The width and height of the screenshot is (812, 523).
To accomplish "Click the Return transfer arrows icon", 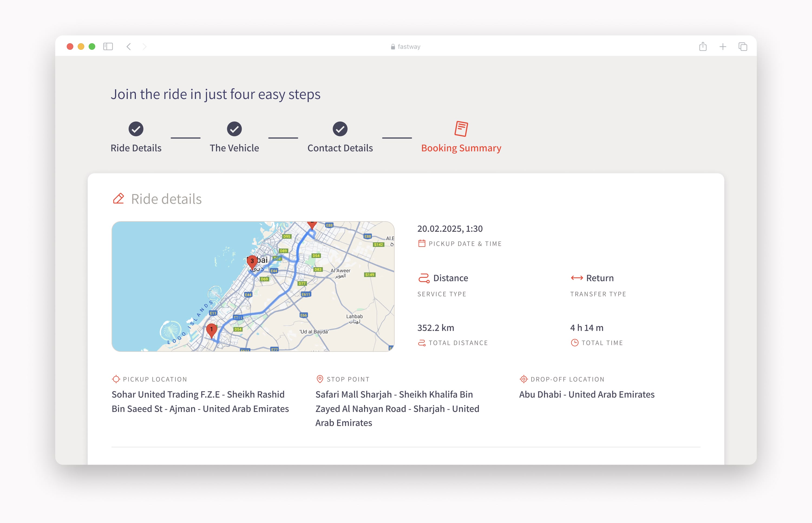I will click(577, 278).
